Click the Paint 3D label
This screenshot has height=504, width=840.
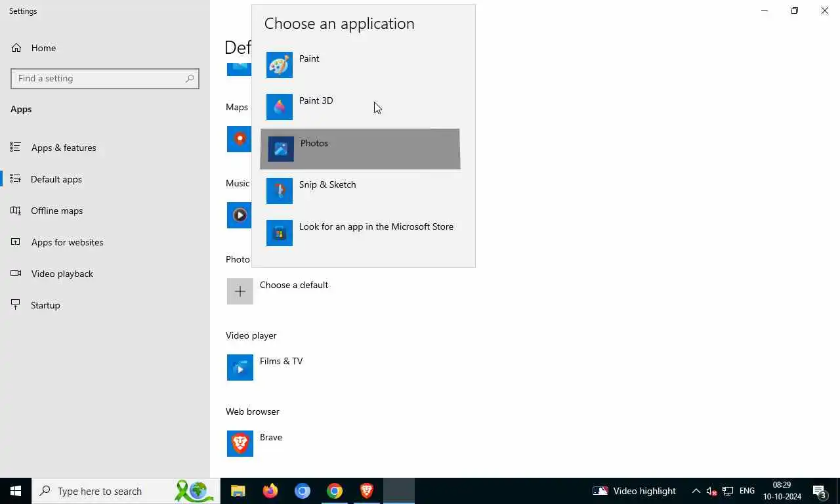(316, 100)
